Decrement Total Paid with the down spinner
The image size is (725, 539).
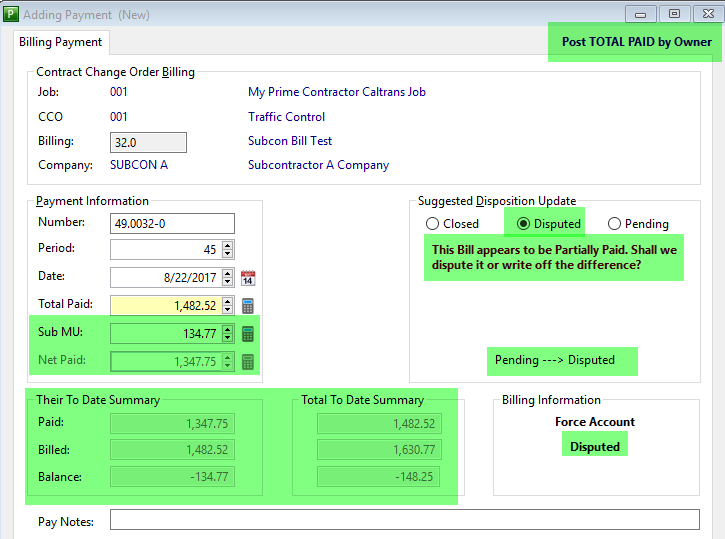pyautogui.click(x=227, y=310)
